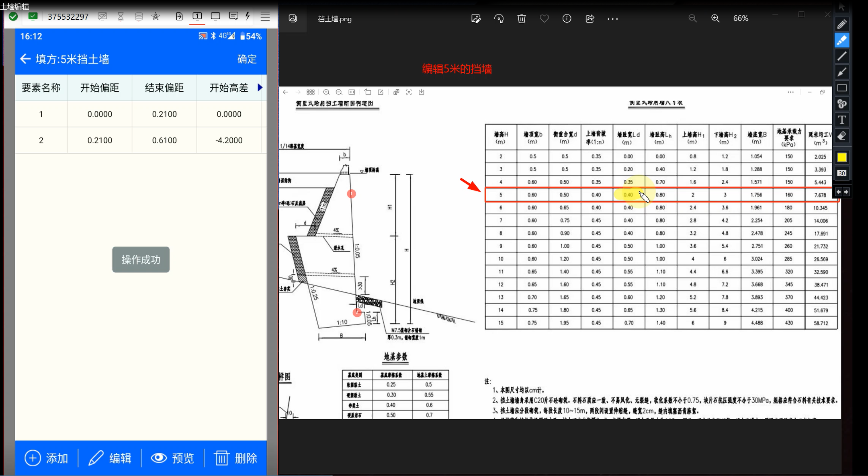Select the numbered marker tool

click(x=842, y=104)
